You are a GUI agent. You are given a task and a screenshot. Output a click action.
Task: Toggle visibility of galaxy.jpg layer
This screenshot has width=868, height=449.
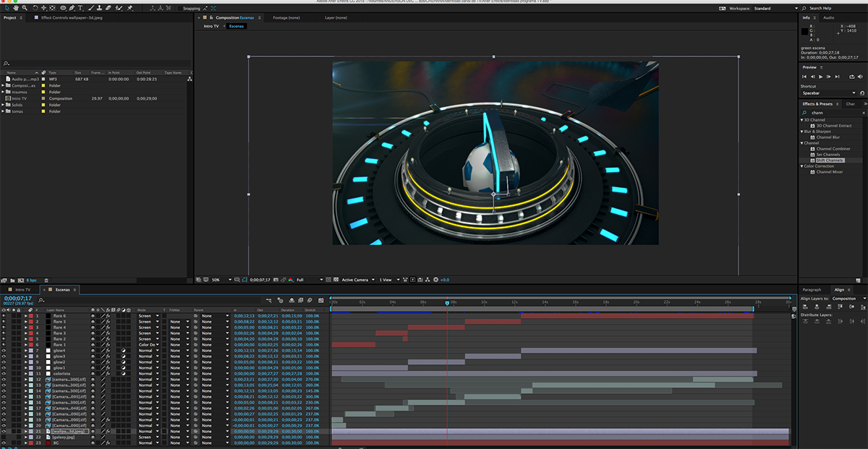click(4, 437)
